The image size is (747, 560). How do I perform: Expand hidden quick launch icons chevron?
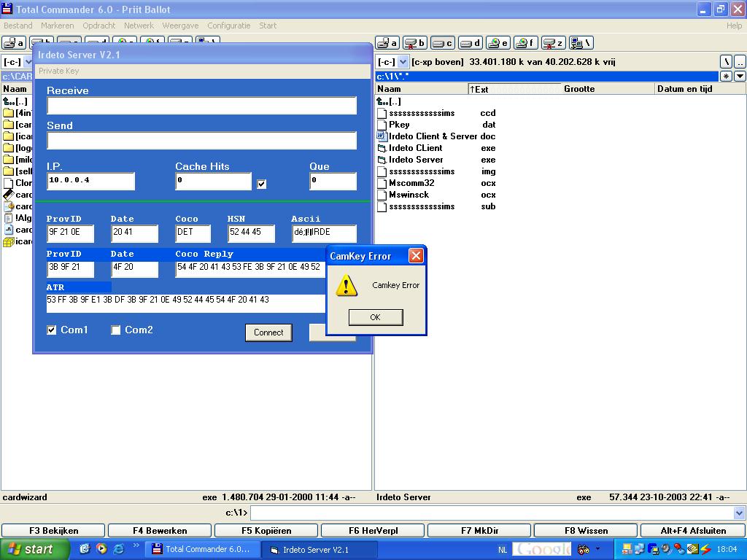136,545
